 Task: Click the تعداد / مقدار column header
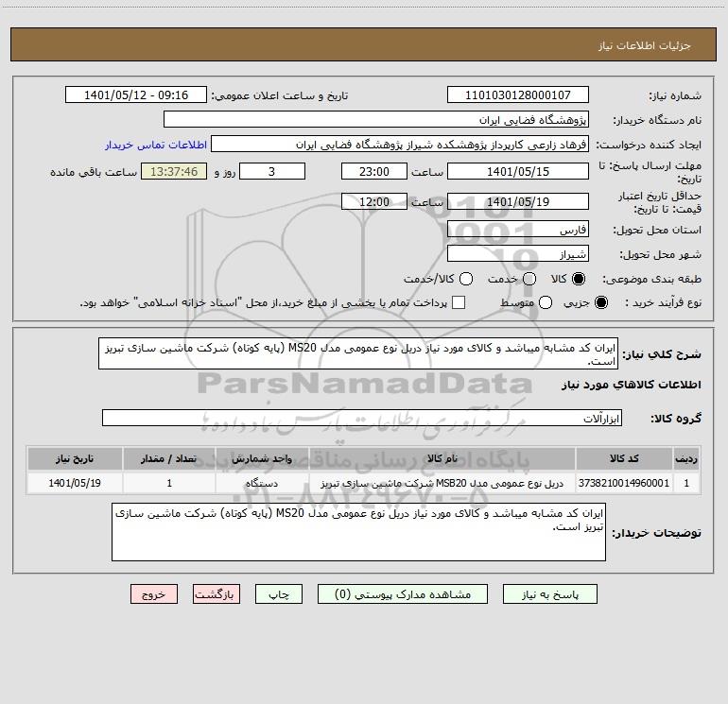169,458
